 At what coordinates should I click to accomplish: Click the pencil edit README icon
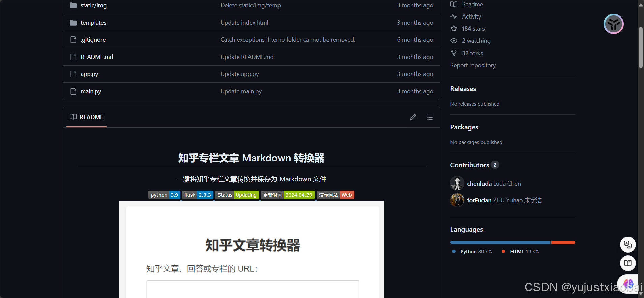[x=413, y=117]
